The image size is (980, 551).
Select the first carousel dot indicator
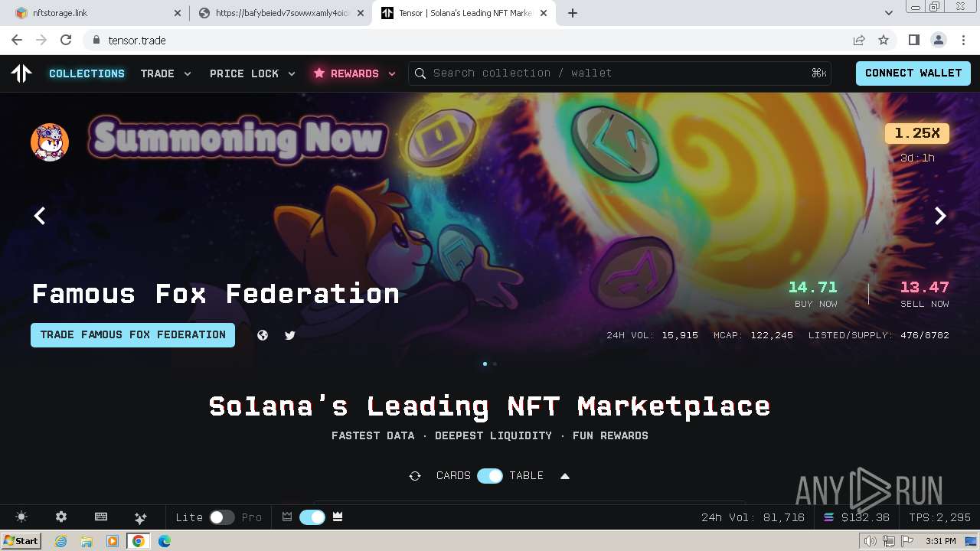(x=485, y=364)
